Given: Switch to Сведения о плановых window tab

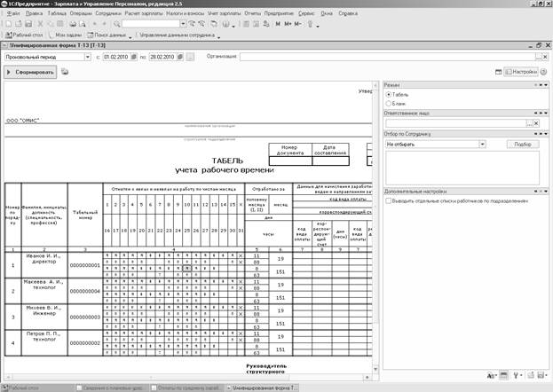Looking at the screenshot, I should pos(110,388).
